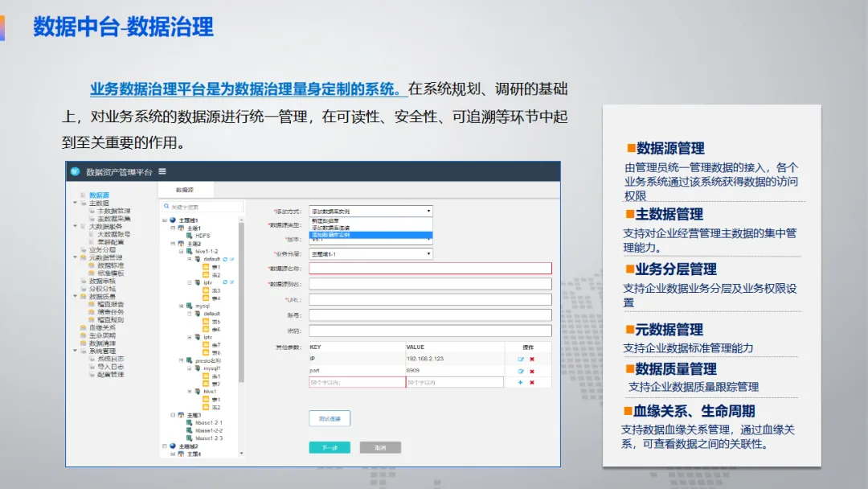Viewport: 868px width, 489px height.
Task: Choose 新建数据库 from the dropdown list
Action: point(371,220)
